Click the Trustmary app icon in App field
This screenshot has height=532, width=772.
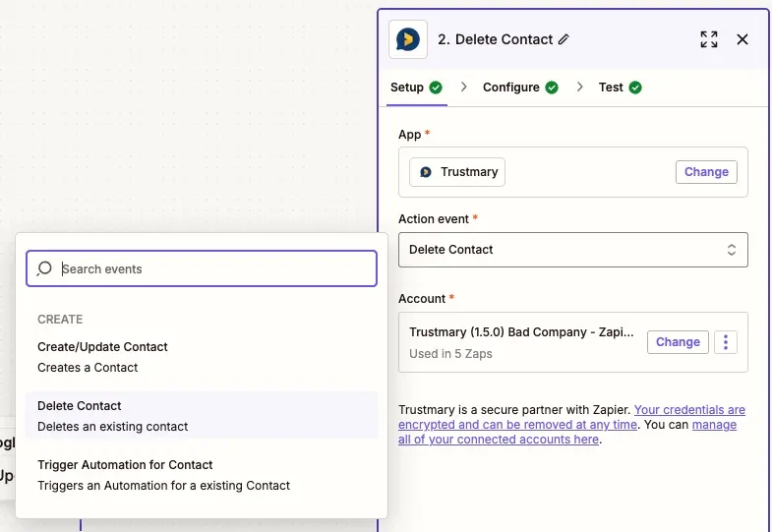(x=426, y=172)
